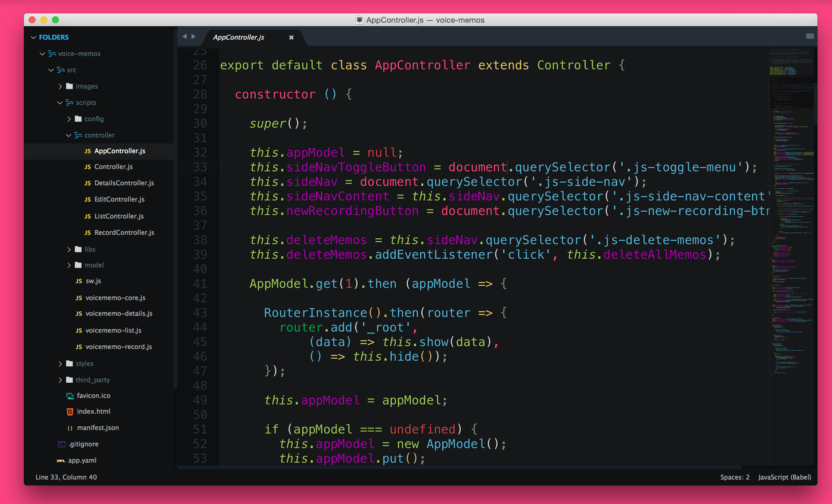Select the AppController.js tab

(238, 38)
